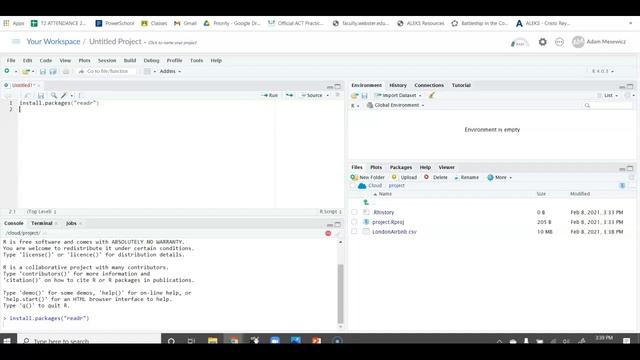Open the Tools menu
Viewport: 640px width, 360px height.
point(196,60)
